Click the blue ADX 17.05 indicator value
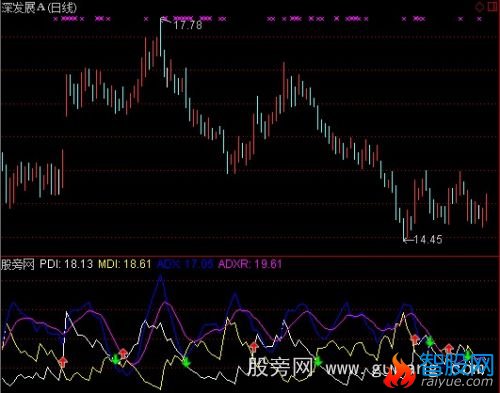500x393 pixels. pyautogui.click(x=185, y=264)
